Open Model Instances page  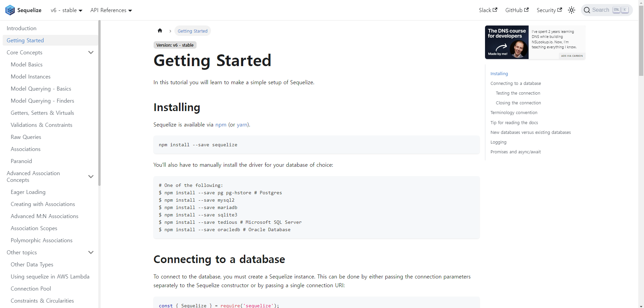coord(31,76)
